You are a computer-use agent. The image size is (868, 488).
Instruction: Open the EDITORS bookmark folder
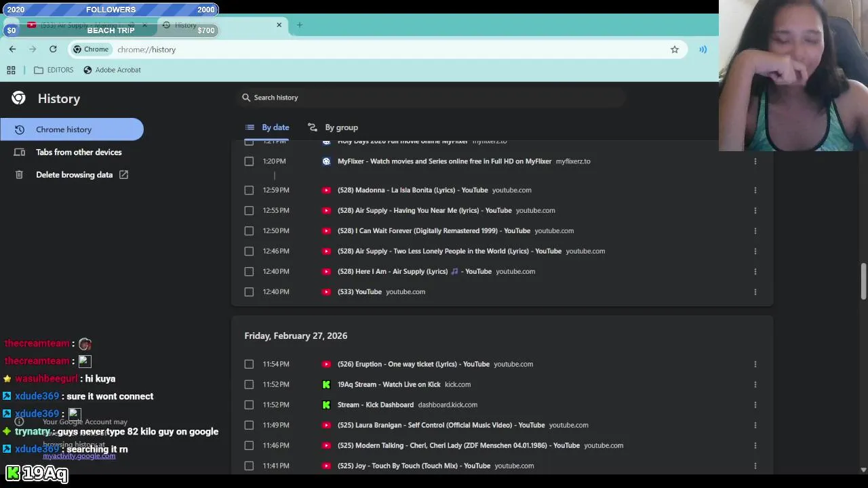pyautogui.click(x=54, y=70)
